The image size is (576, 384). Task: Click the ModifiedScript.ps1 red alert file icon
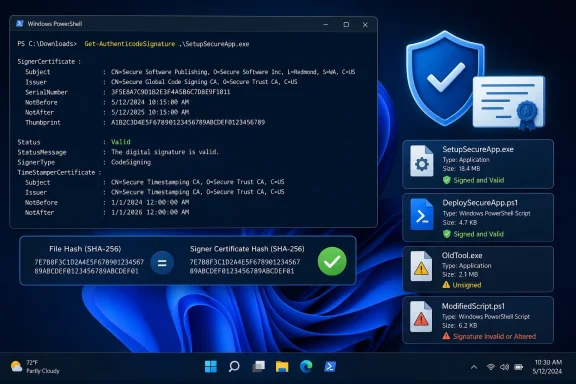(x=421, y=317)
